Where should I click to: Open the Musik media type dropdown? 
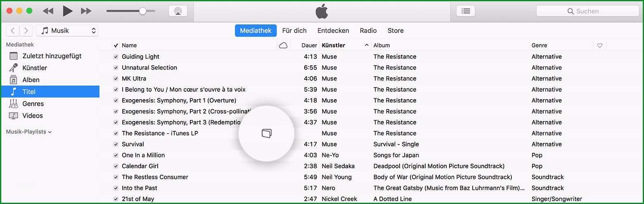coord(67,31)
